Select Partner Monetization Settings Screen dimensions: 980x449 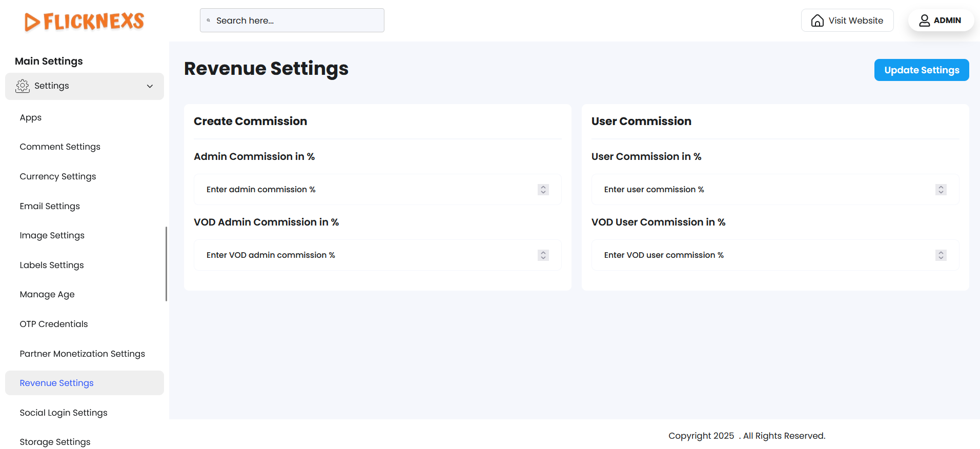pos(83,354)
